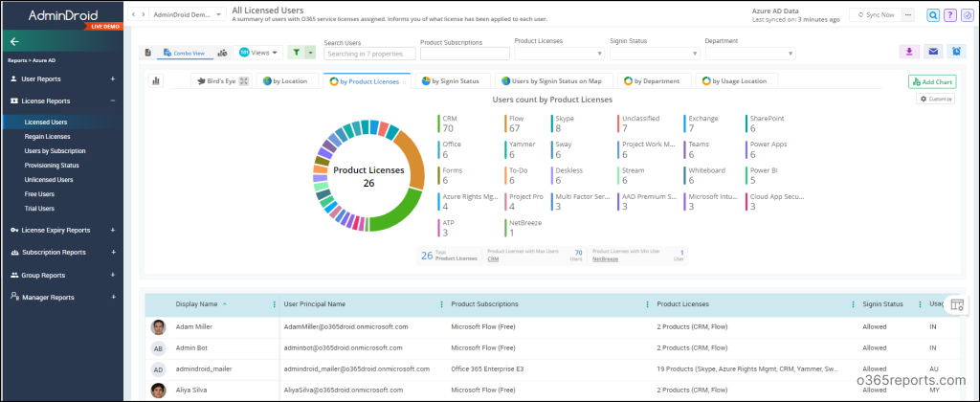Click the NetBreeze link under min user
The image size is (980, 402).
tap(605, 258)
